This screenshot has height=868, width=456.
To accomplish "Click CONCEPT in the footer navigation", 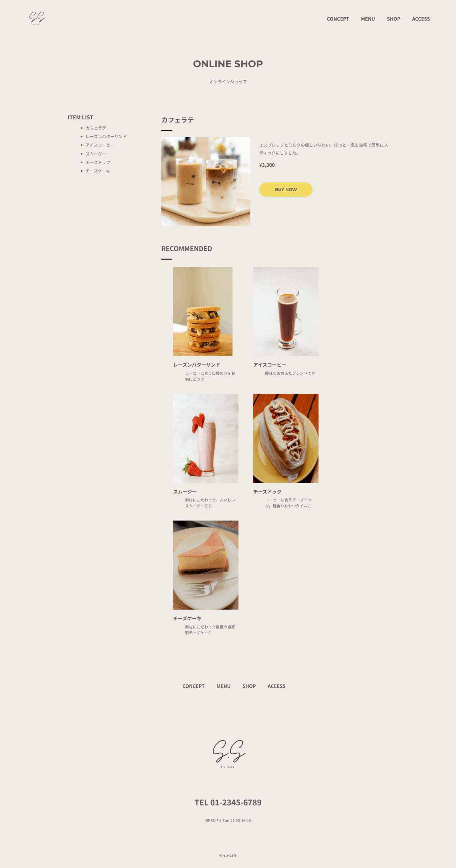I will click(x=193, y=686).
